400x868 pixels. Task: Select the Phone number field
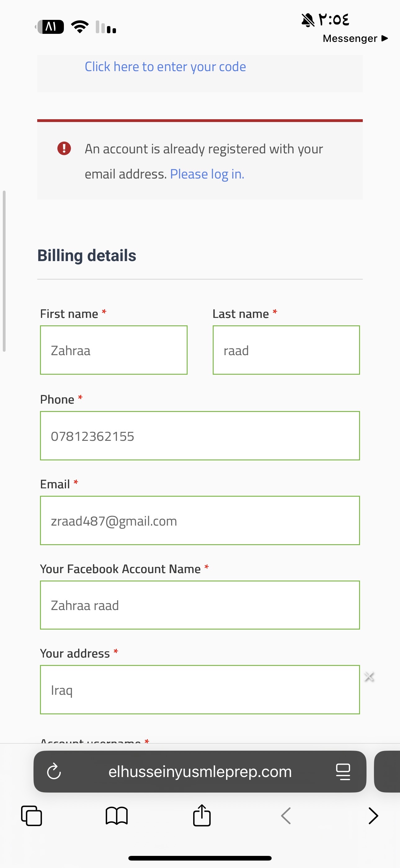coord(200,436)
